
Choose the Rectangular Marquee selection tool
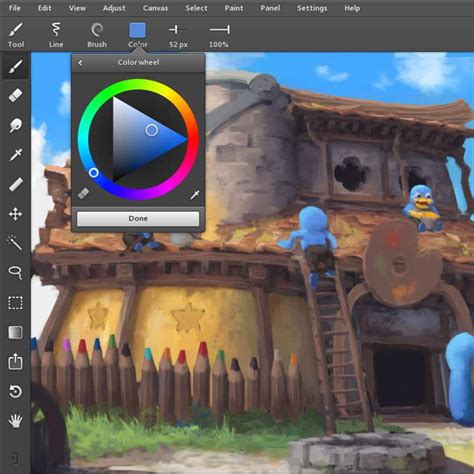tap(15, 303)
